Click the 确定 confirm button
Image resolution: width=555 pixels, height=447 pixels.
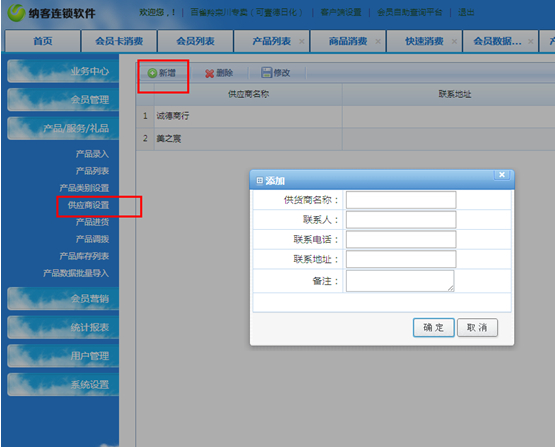click(434, 327)
